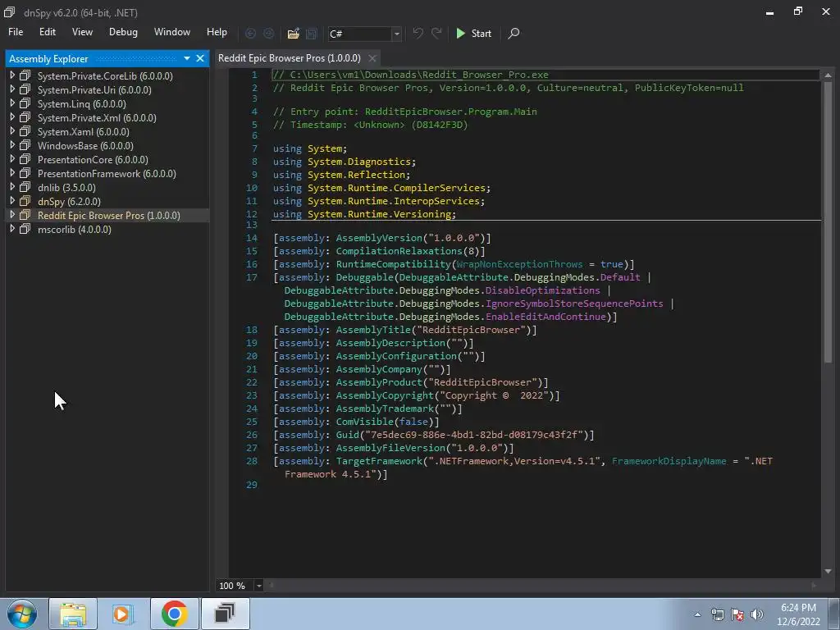Expand the System.Private.Uri node

click(12, 89)
